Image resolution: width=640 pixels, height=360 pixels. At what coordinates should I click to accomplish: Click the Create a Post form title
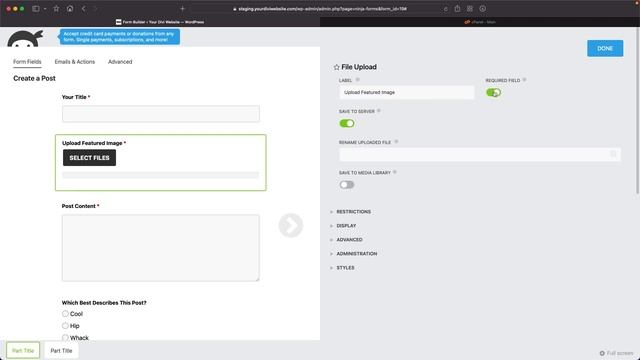click(34, 78)
